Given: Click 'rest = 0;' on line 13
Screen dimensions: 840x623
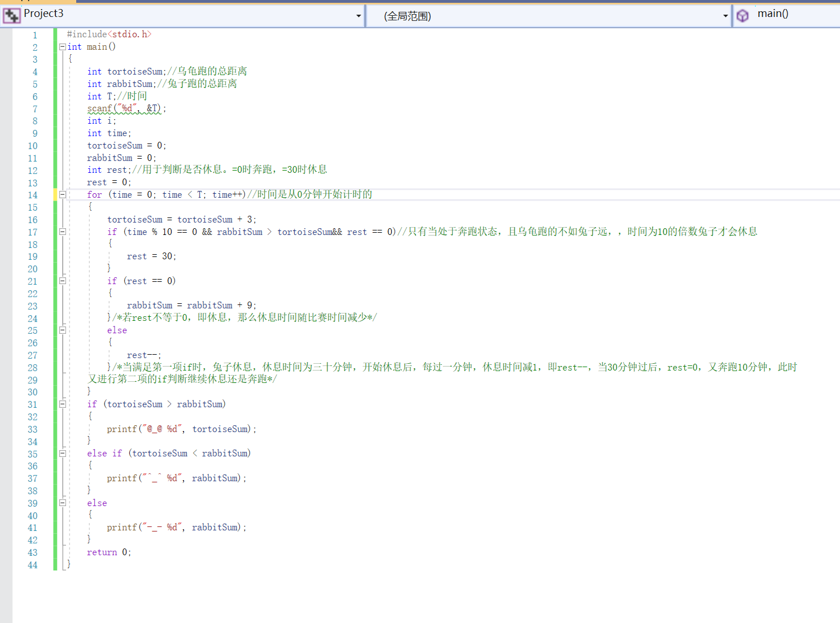Looking at the screenshot, I should pos(109,182).
